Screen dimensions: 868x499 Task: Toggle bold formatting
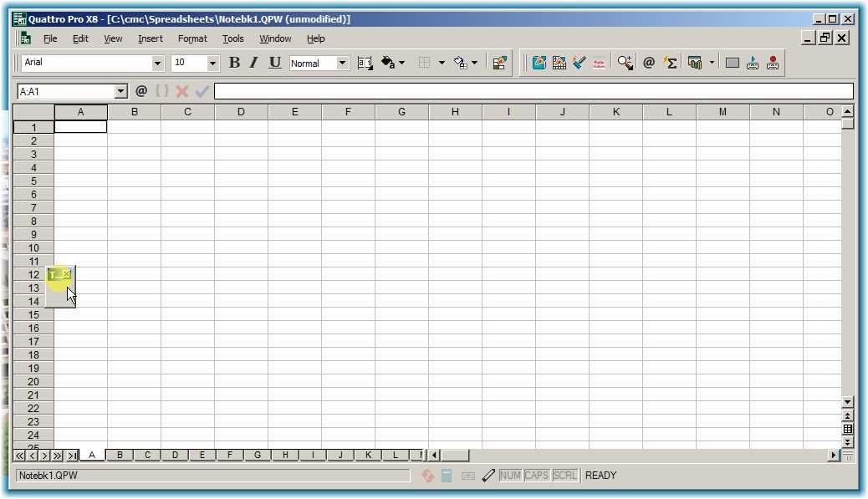234,63
